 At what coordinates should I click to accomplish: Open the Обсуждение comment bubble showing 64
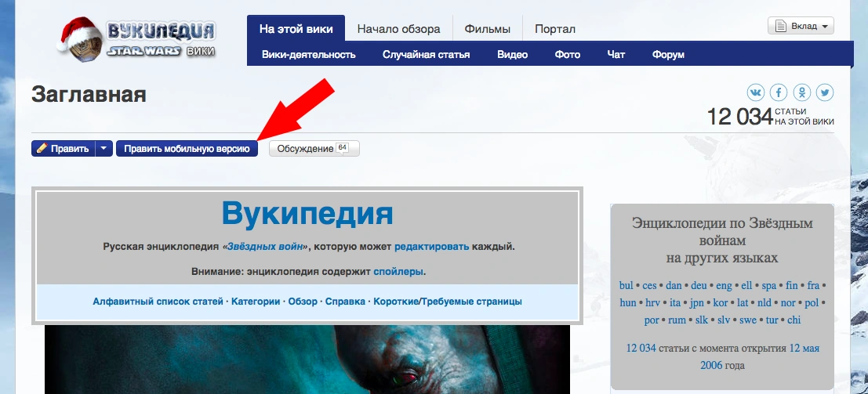tap(343, 148)
